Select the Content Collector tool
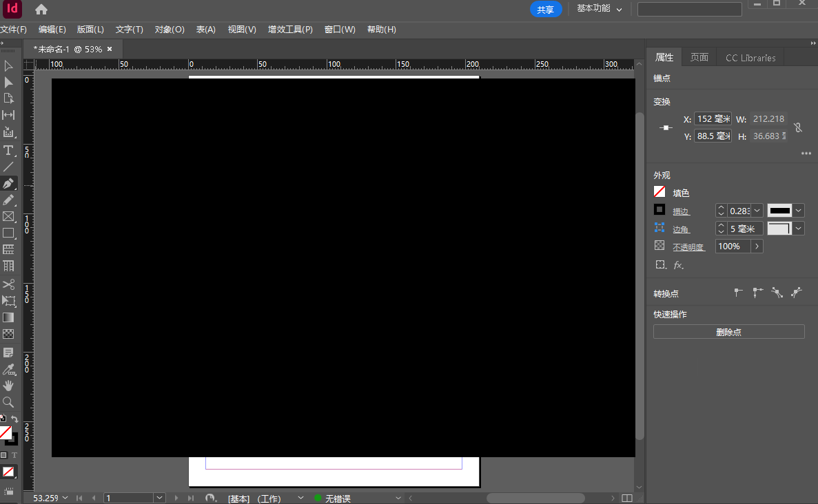This screenshot has width=818, height=504. pos(8,132)
